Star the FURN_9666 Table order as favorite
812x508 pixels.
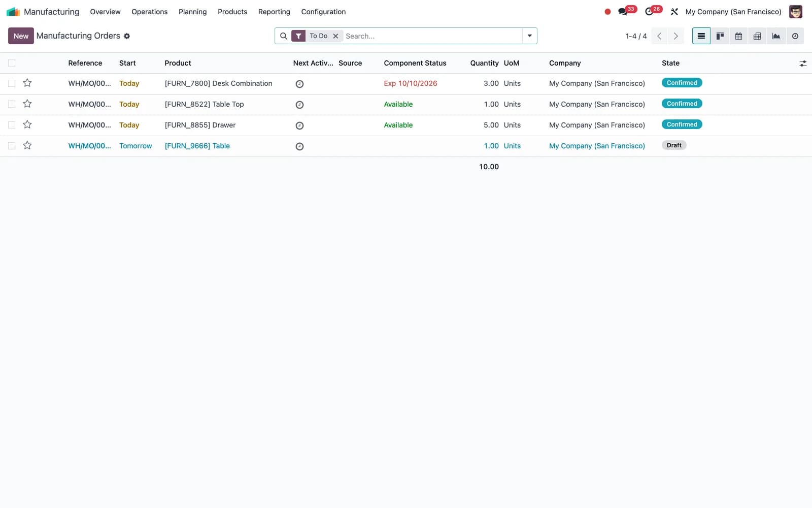click(x=27, y=145)
